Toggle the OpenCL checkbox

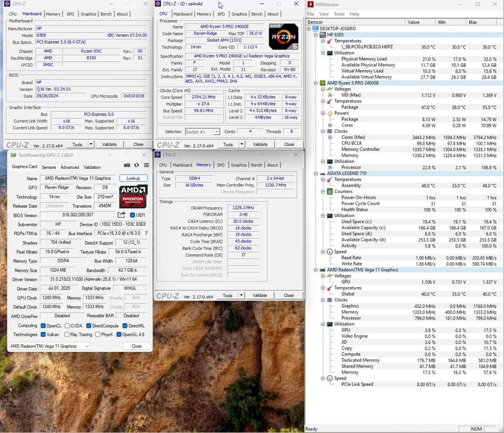point(43,325)
